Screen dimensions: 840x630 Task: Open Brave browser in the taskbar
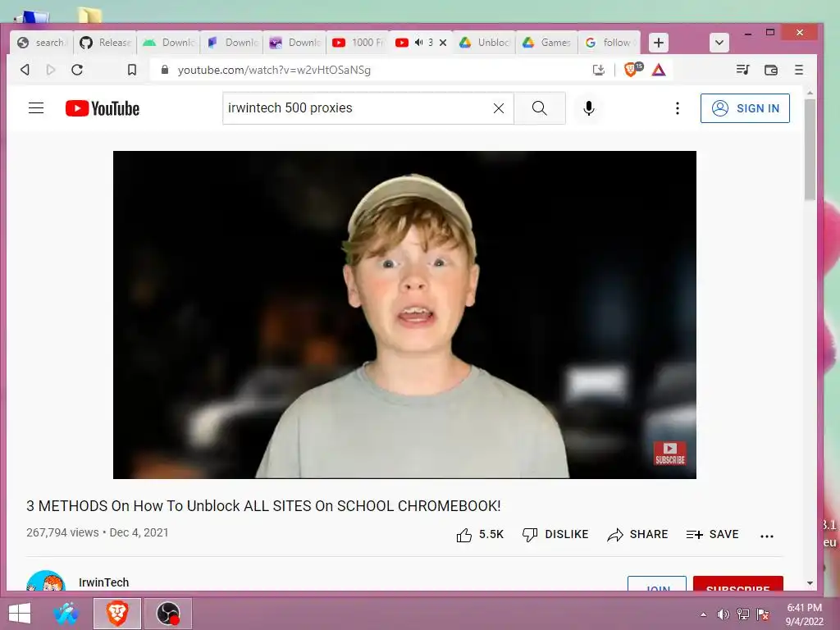click(117, 614)
